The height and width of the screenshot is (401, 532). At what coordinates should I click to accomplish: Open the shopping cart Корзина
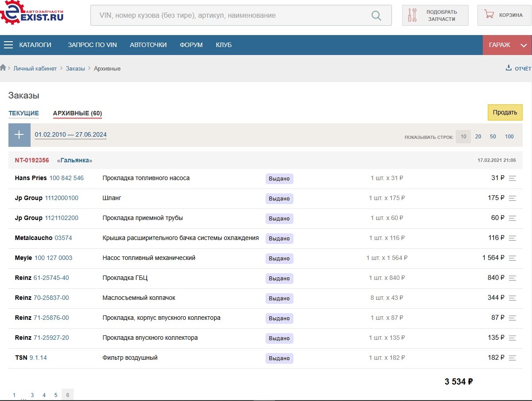point(504,15)
